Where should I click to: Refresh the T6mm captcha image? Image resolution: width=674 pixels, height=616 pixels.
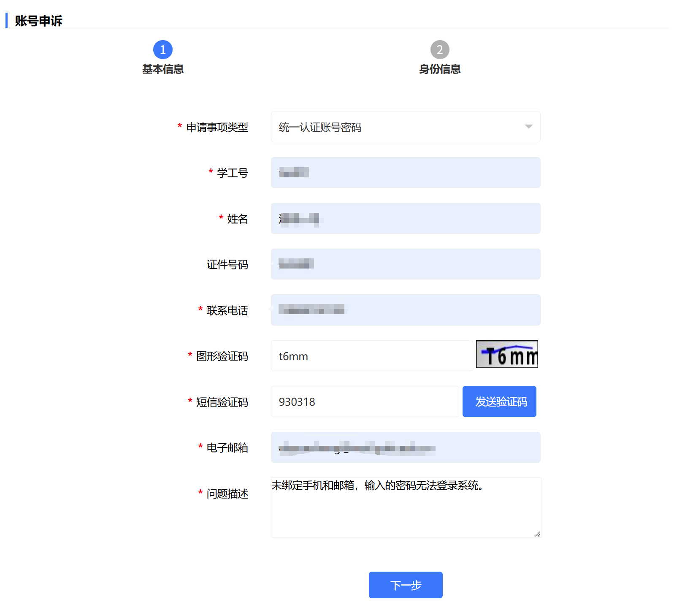pyautogui.click(x=506, y=354)
